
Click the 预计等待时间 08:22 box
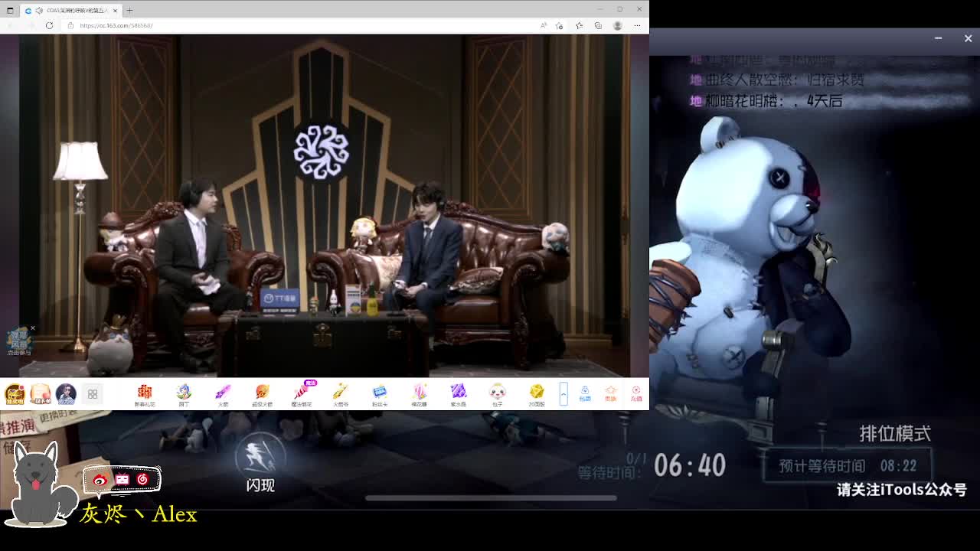tap(848, 465)
